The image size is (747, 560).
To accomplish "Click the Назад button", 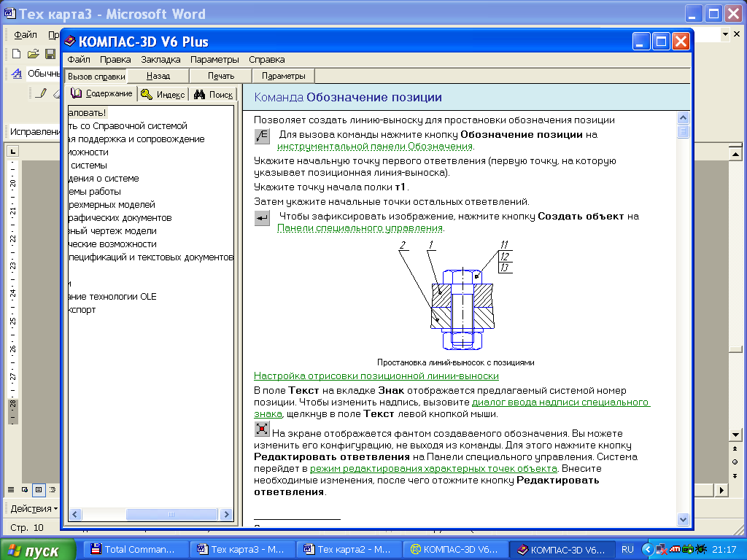I will [158, 76].
